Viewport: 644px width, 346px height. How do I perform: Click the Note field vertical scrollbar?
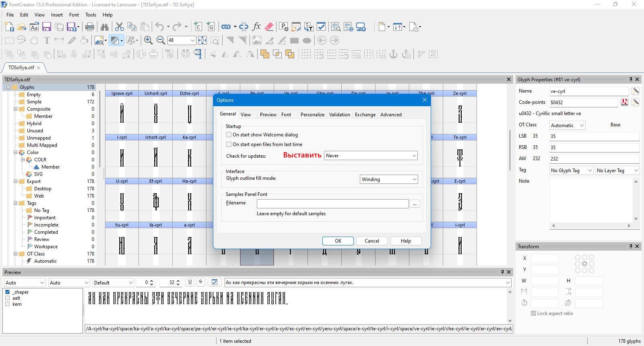coord(636,200)
